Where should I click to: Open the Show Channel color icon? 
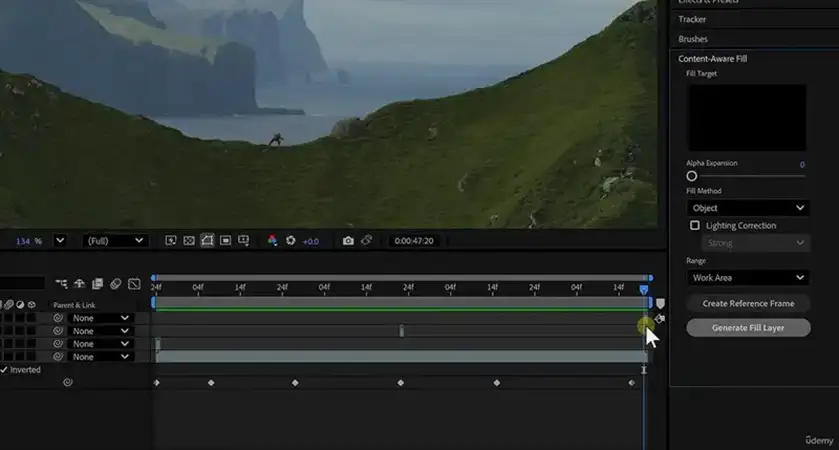tap(272, 241)
